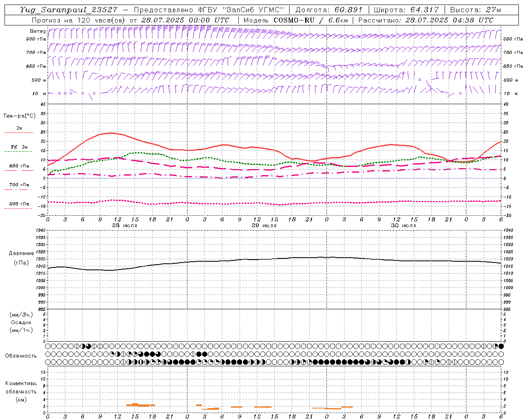Click the "30 июля" date label
Viewport: 525px width, 420px height.
point(403,225)
